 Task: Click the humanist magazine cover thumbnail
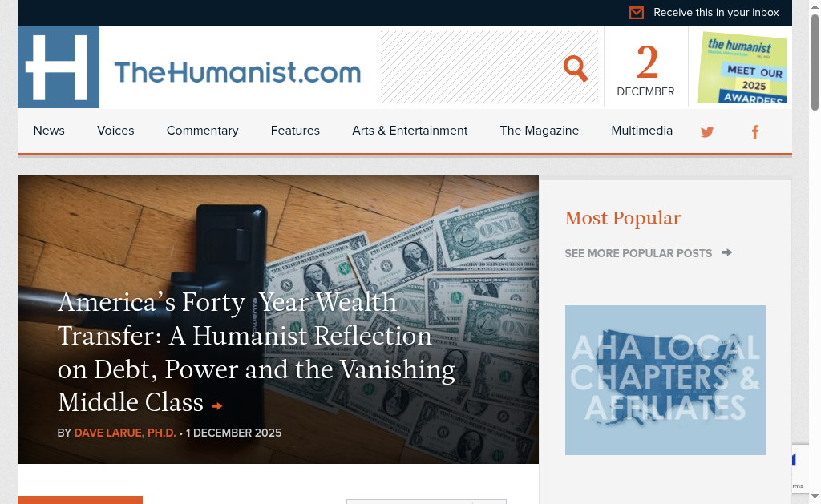(x=742, y=67)
